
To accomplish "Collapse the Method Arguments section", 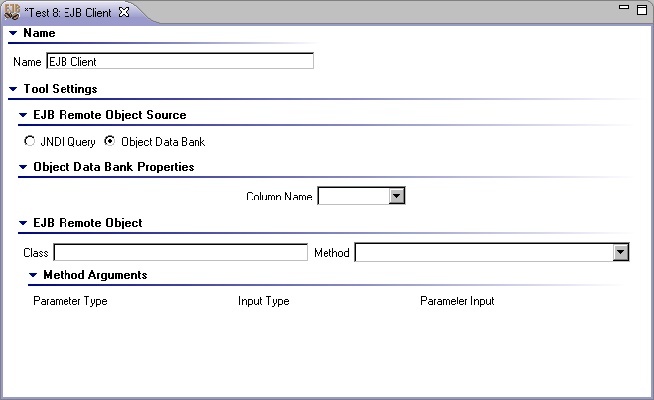I will [33, 275].
